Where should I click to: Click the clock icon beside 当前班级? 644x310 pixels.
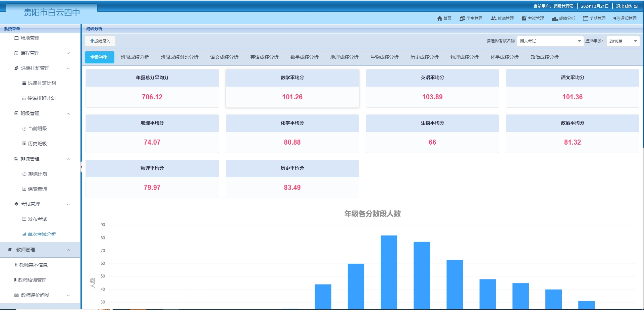pyautogui.click(x=24, y=128)
